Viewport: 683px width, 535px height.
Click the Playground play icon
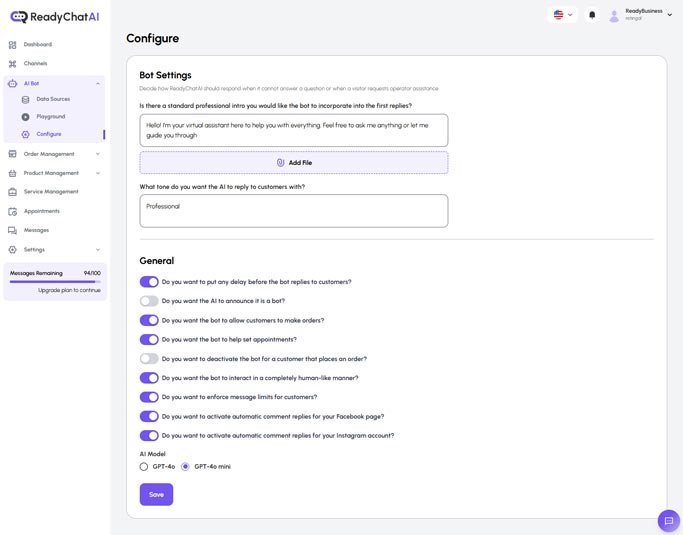point(26,117)
